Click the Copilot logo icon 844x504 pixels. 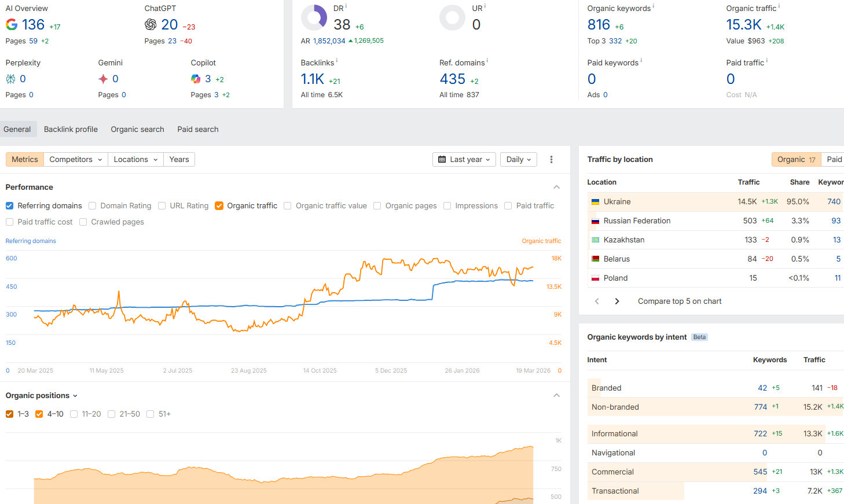(x=196, y=79)
